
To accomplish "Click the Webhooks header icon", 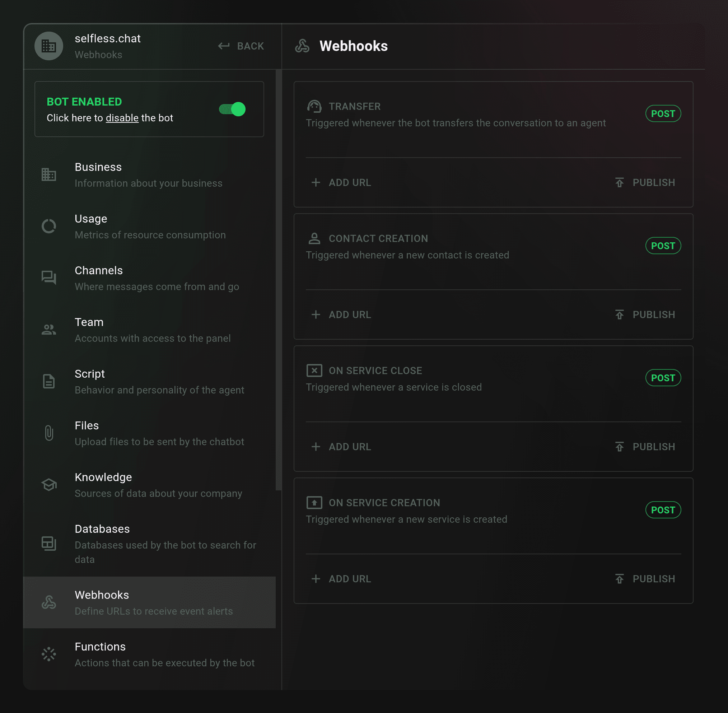I will 302,46.
